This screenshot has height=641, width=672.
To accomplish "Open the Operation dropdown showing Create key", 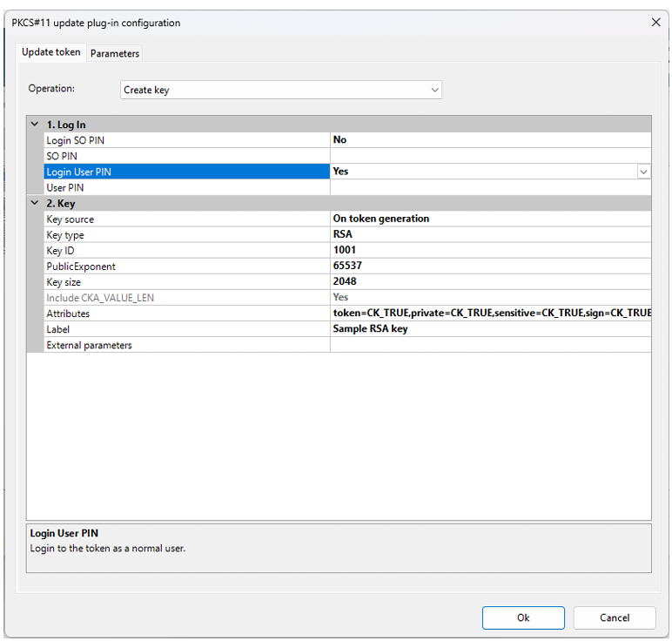I will point(280,90).
